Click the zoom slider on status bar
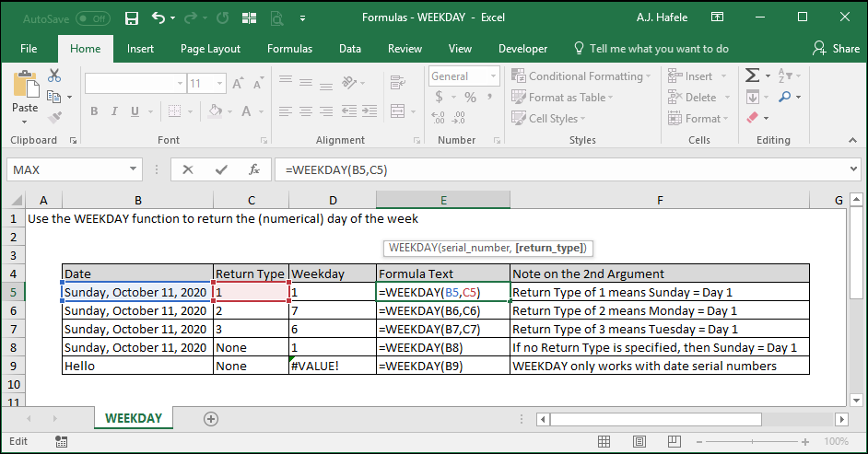 [752, 441]
